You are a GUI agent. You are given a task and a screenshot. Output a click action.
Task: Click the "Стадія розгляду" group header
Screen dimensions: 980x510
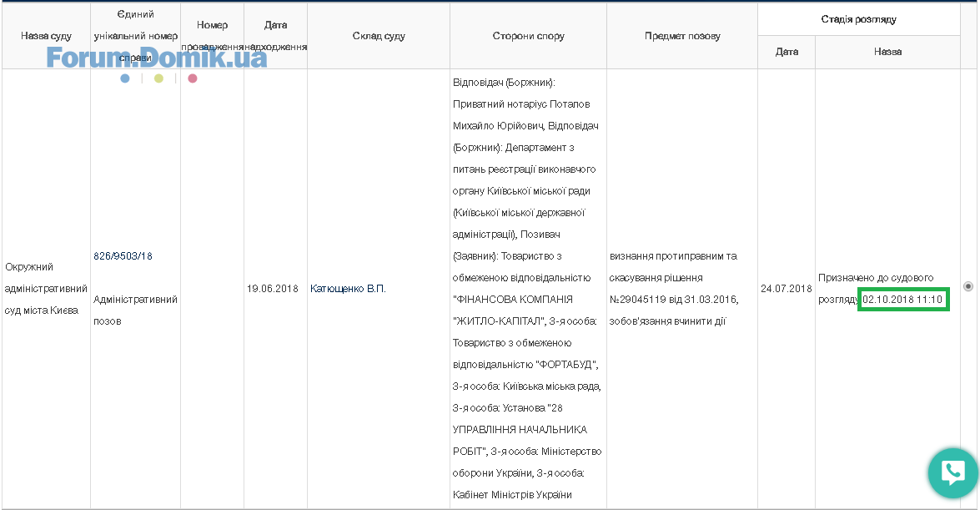click(858, 18)
